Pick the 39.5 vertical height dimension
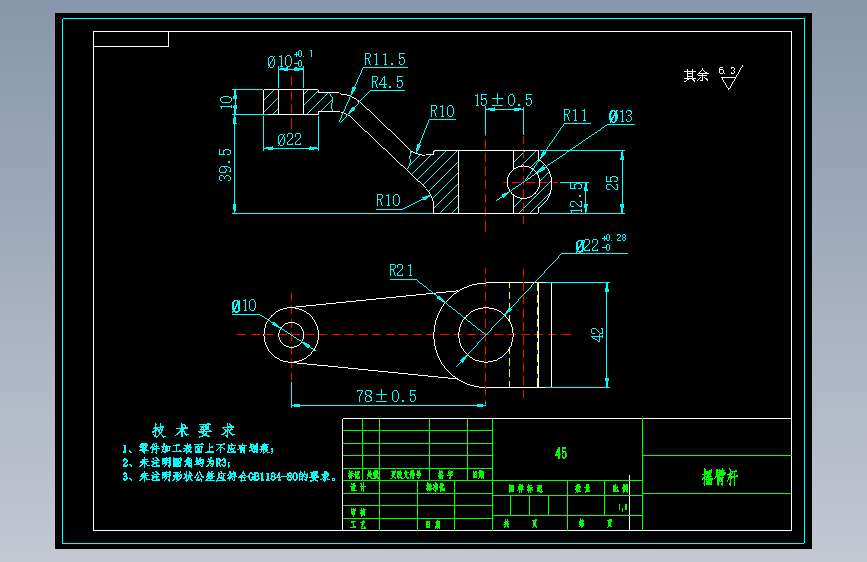 [x=225, y=164]
